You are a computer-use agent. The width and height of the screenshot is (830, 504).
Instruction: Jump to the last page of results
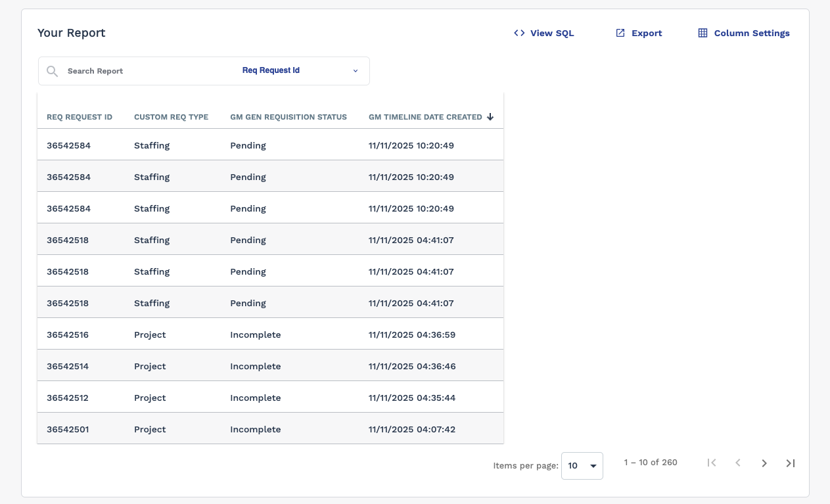(x=791, y=463)
